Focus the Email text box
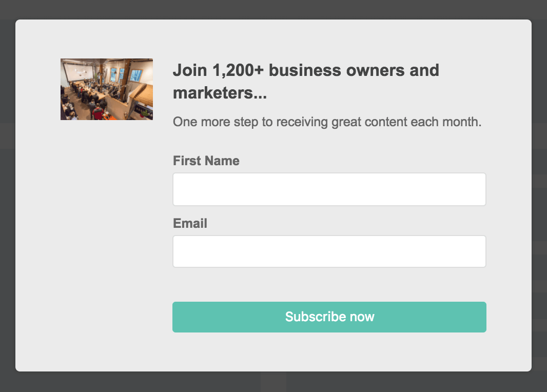The image size is (547, 392). click(x=329, y=251)
